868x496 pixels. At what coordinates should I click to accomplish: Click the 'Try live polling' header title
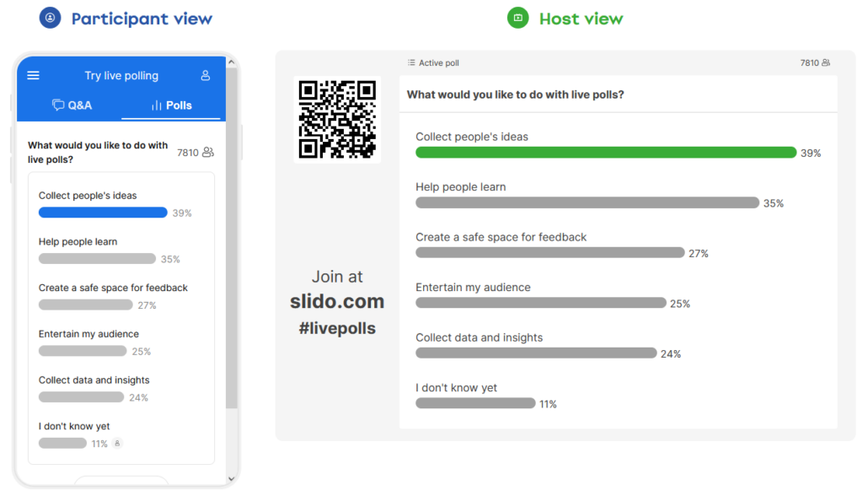point(121,76)
